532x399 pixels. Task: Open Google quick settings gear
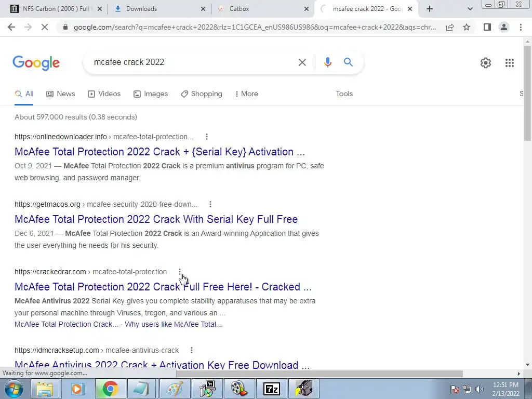(486, 63)
